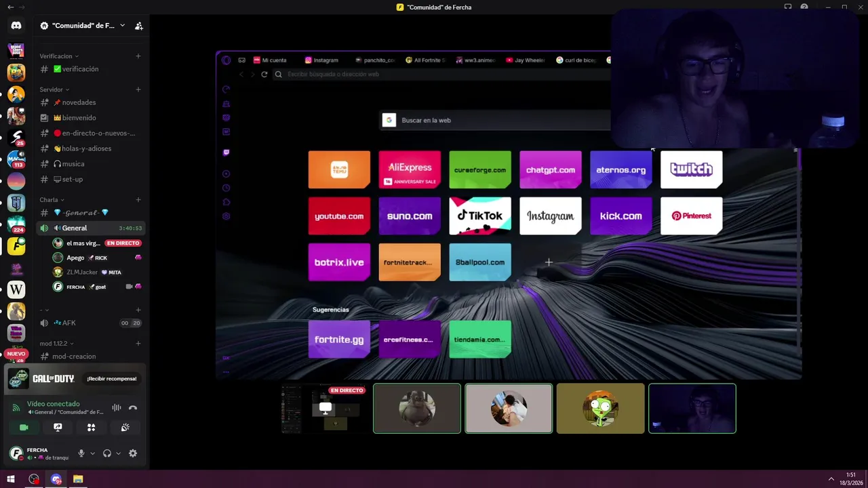
Task: Click ¡Recibir recompensa! button
Action: (x=112, y=379)
